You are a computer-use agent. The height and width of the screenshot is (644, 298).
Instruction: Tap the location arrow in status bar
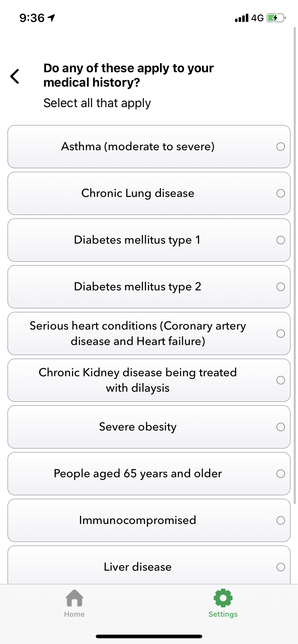(51, 18)
